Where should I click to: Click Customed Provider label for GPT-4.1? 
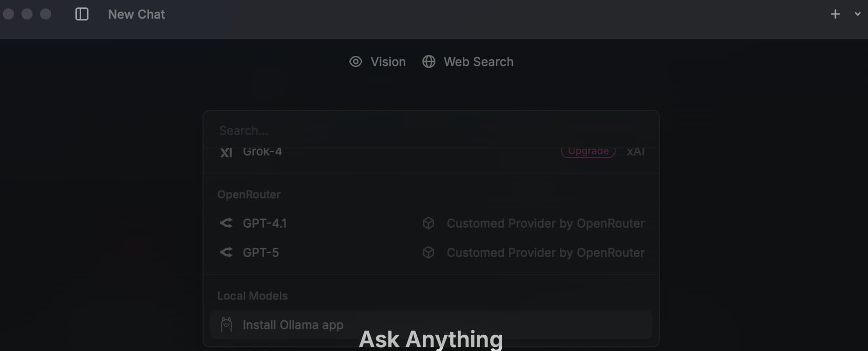tap(545, 223)
